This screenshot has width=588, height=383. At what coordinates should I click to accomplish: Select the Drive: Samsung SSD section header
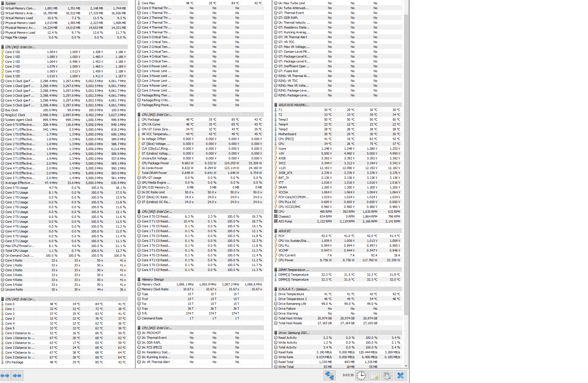(293, 333)
